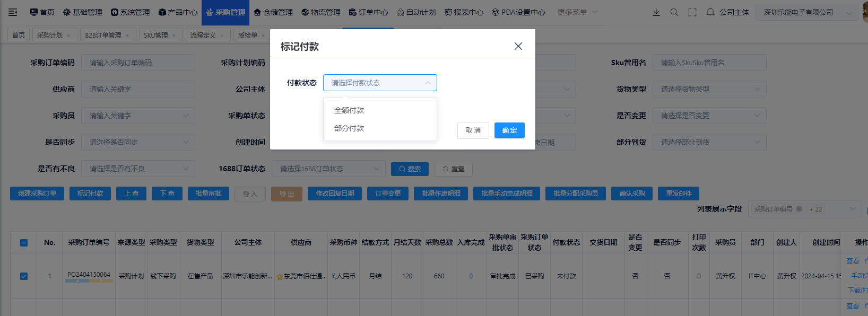Viewport: 868px width, 316px height.
Task: Open 基础管理 menu
Action: point(83,12)
